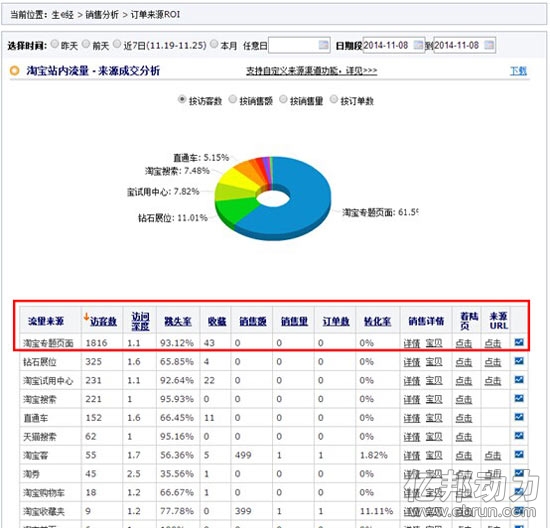
Task: Click chart icon in 淘宝客 row
Action: pyautogui.click(x=519, y=454)
